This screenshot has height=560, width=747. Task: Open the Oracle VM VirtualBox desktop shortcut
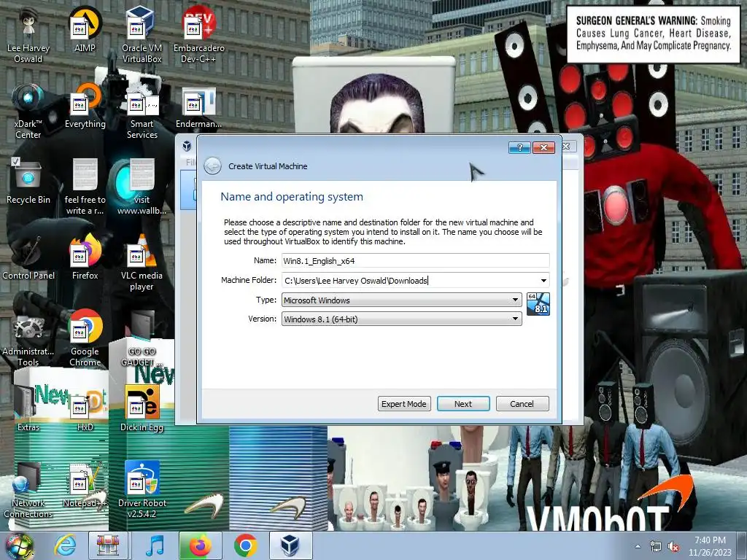142,34
